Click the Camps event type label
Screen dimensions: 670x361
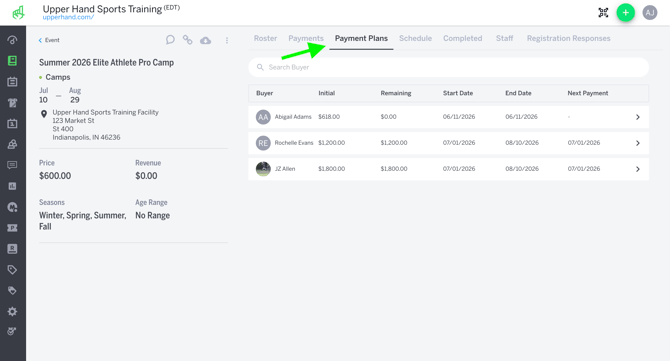click(x=58, y=77)
